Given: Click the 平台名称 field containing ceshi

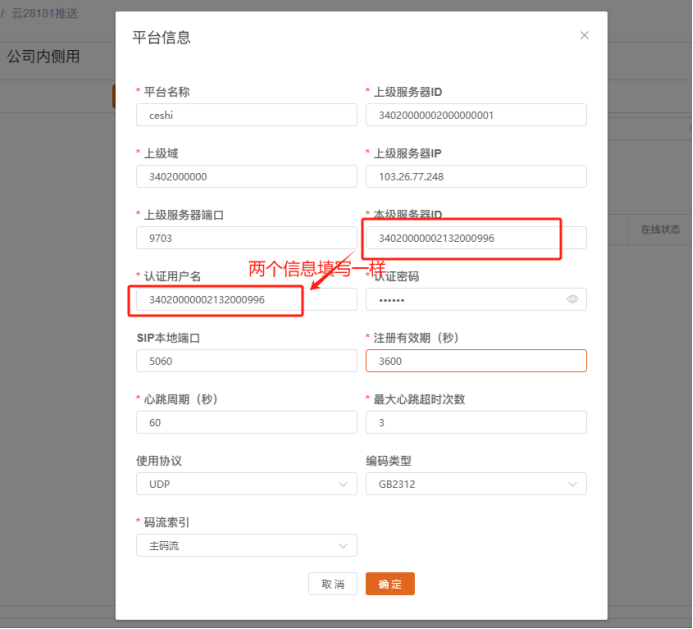Looking at the screenshot, I should (x=247, y=115).
